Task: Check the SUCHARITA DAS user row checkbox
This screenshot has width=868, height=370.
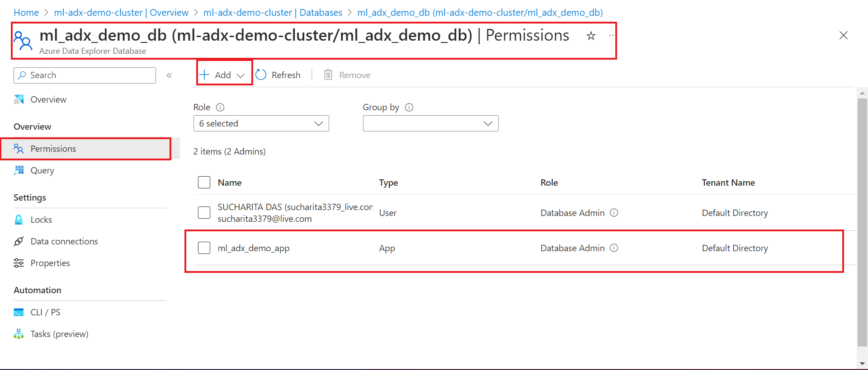Action: click(204, 213)
